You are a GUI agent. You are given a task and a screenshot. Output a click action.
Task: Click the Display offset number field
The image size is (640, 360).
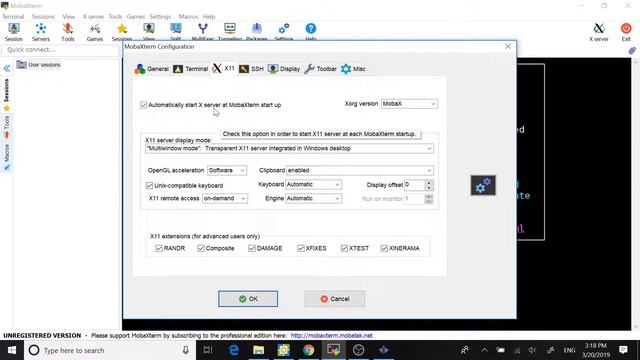click(x=415, y=185)
